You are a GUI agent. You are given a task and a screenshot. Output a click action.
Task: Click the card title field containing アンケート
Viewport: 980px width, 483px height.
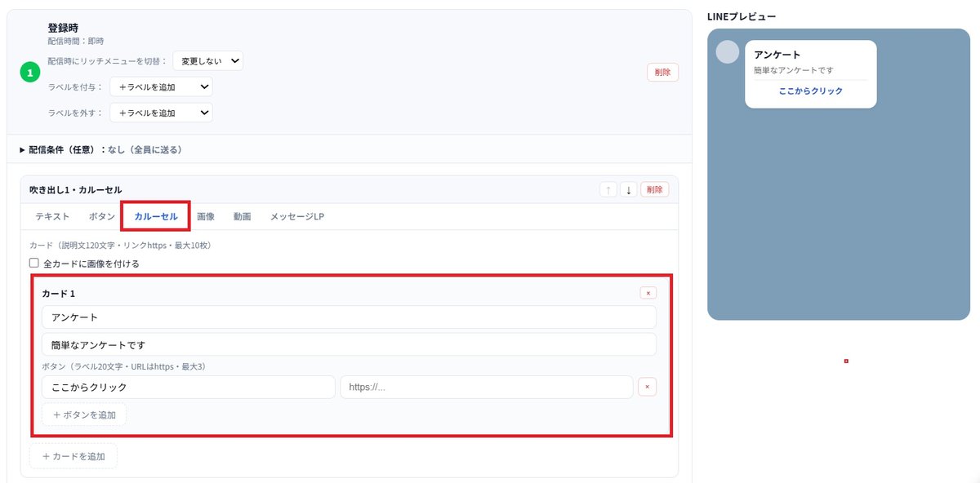click(349, 317)
